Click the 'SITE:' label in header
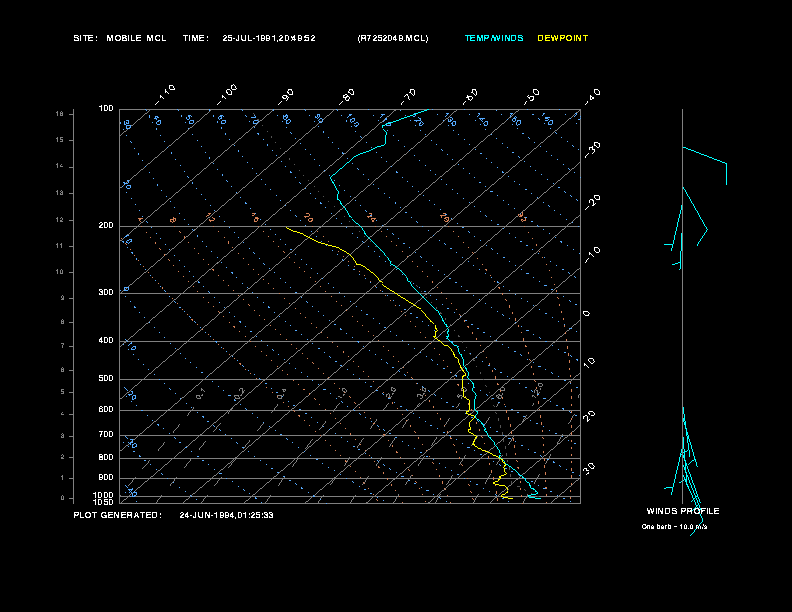This screenshot has width=792, height=612. [85, 38]
